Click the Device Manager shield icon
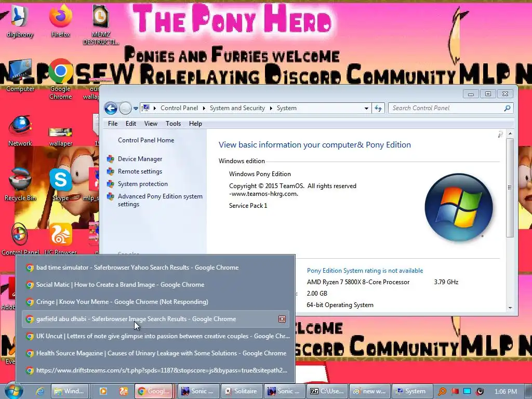 click(110, 159)
